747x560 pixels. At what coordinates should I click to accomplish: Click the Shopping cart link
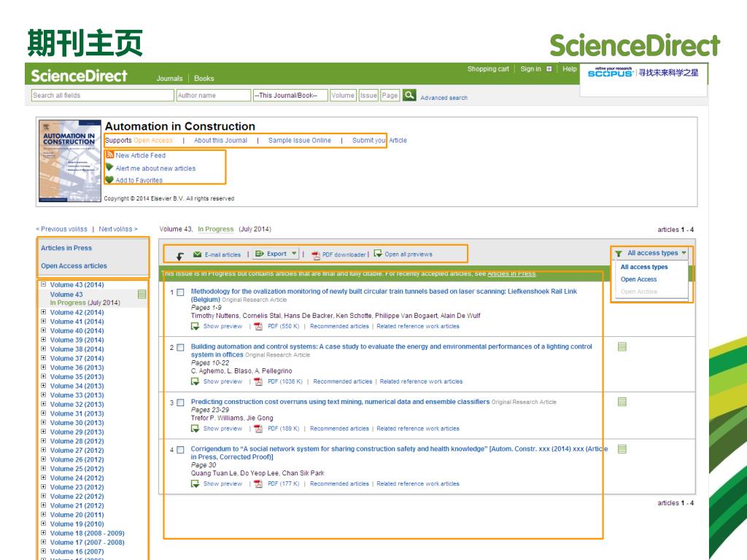(x=488, y=69)
